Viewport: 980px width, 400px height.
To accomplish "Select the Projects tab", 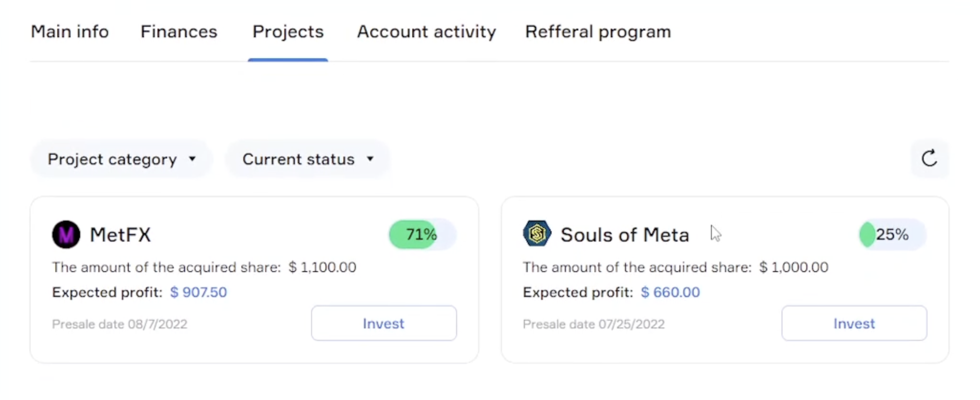I will tap(288, 32).
